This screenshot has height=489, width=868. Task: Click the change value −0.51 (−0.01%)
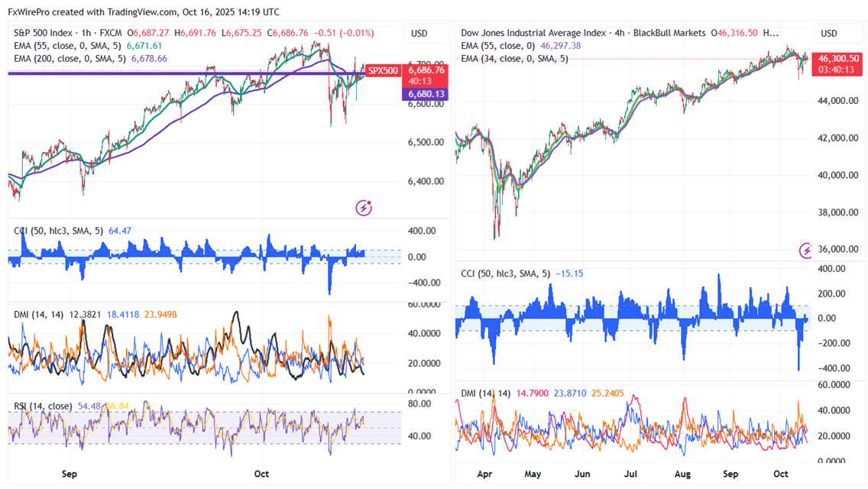[344, 33]
